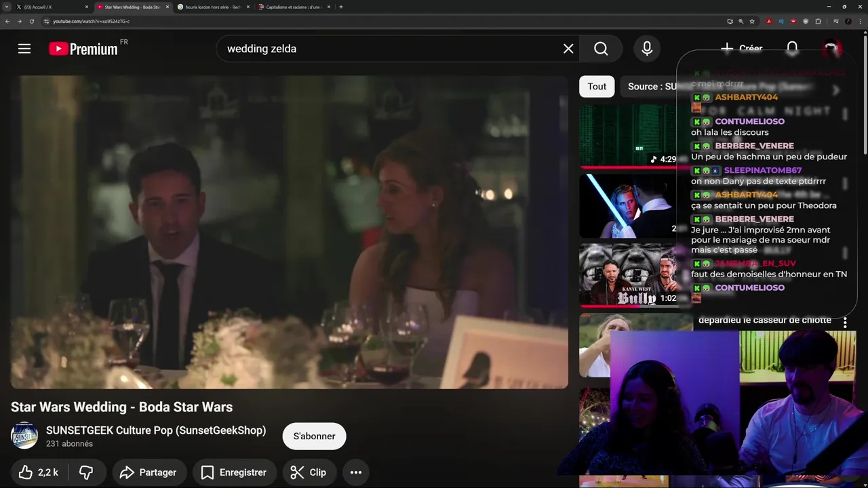Open the Créer upload menu
The height and width of the screenshot is (488, 868).
741,48
